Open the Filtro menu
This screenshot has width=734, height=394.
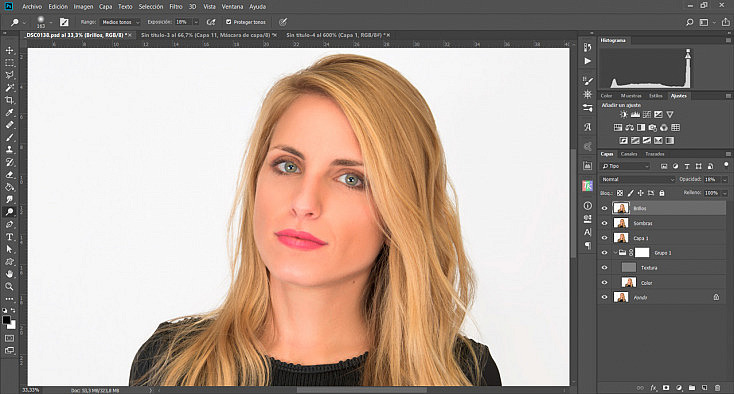pyautogui.click(x=176, y=7)
